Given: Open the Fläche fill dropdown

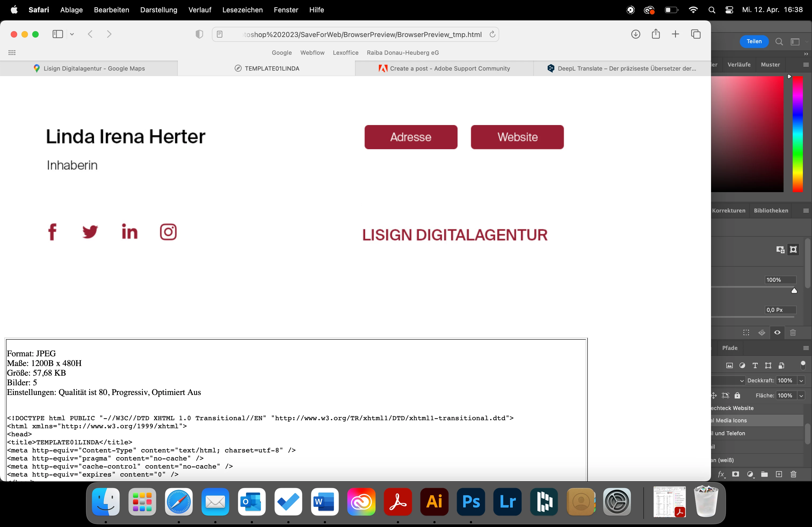Looking at the screenshot, I should [801, 396].
